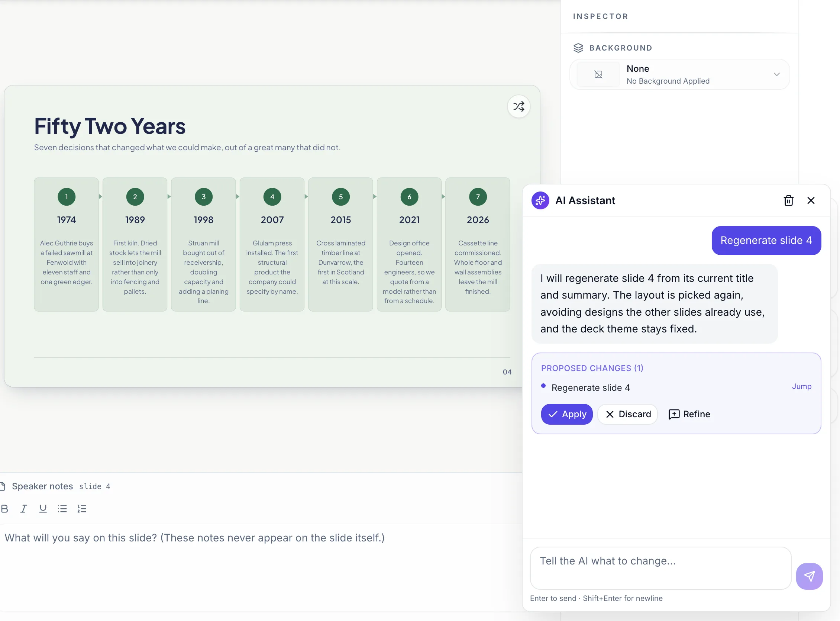Image resolution: width=840 pixels, height=621 pixels.
Task: Click the slide number 04 footer
Action: (507, 372)
